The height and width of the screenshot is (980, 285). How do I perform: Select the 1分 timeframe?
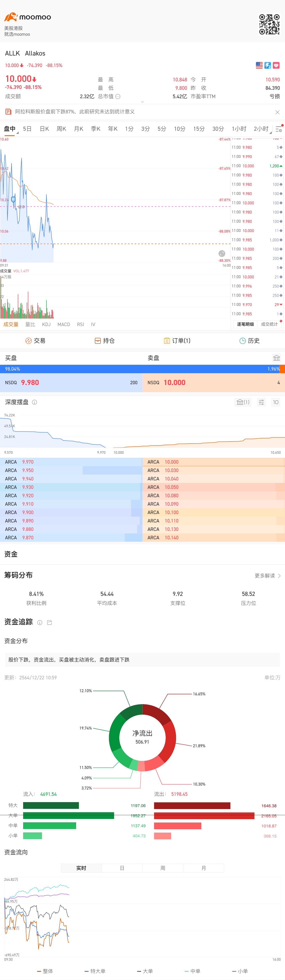click(129, 129)
